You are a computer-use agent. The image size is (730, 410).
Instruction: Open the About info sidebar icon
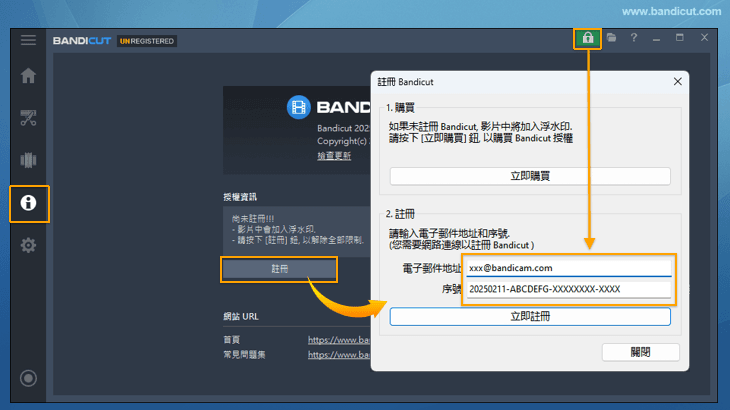28,203
